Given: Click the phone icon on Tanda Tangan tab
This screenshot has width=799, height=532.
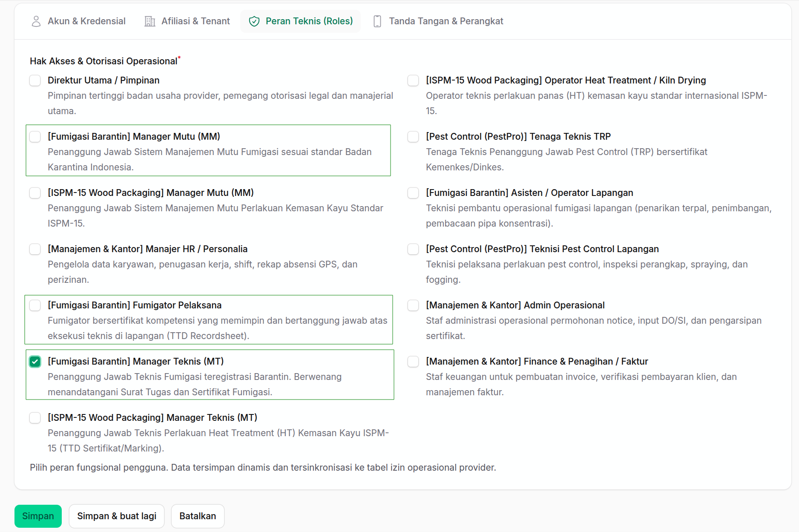Looking at the screenshot, I should pos(377,21).
